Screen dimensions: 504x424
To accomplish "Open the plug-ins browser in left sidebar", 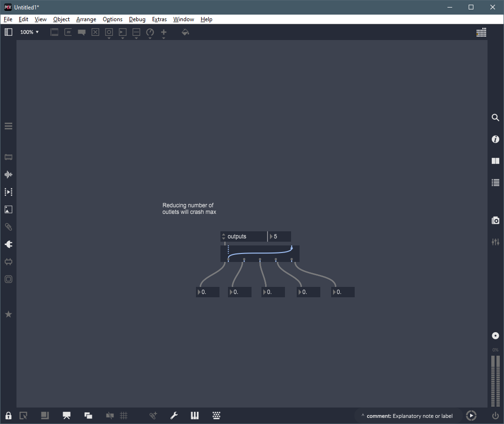I will [x=8, y=245].
